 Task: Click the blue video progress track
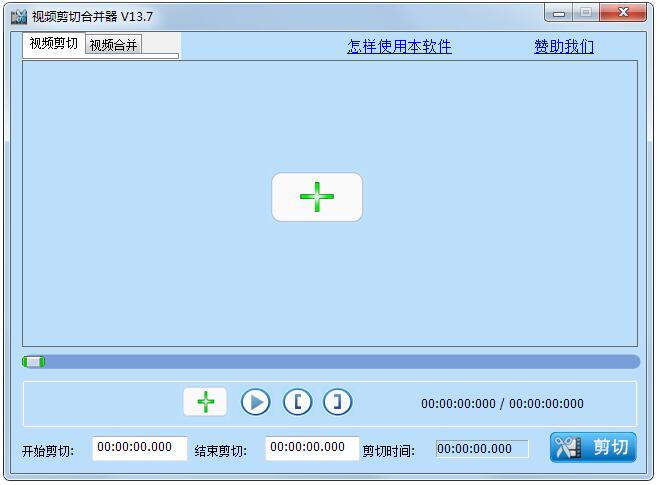coord(331,362)
